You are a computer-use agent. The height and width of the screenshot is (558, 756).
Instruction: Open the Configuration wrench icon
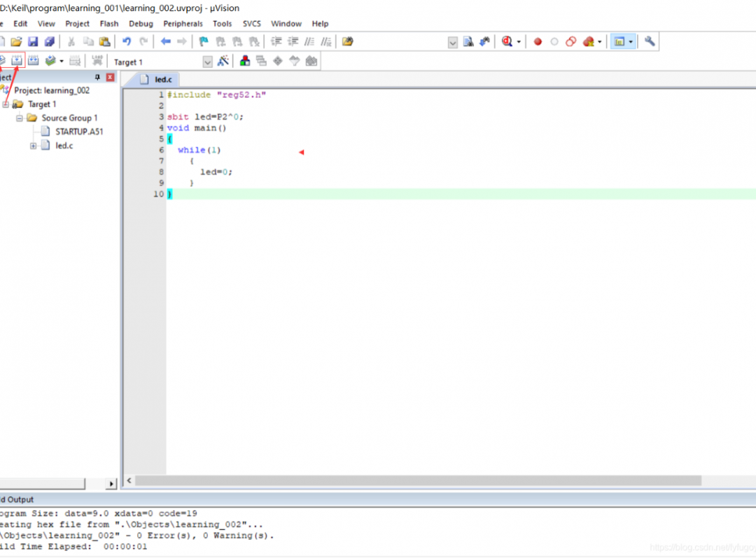click(x=650, y=41)
